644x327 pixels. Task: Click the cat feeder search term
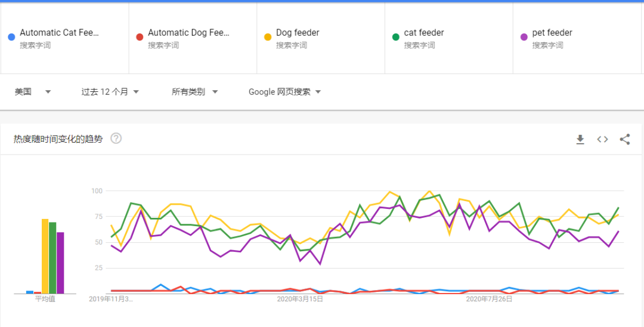pyautogui.click(x=423, y=33)
